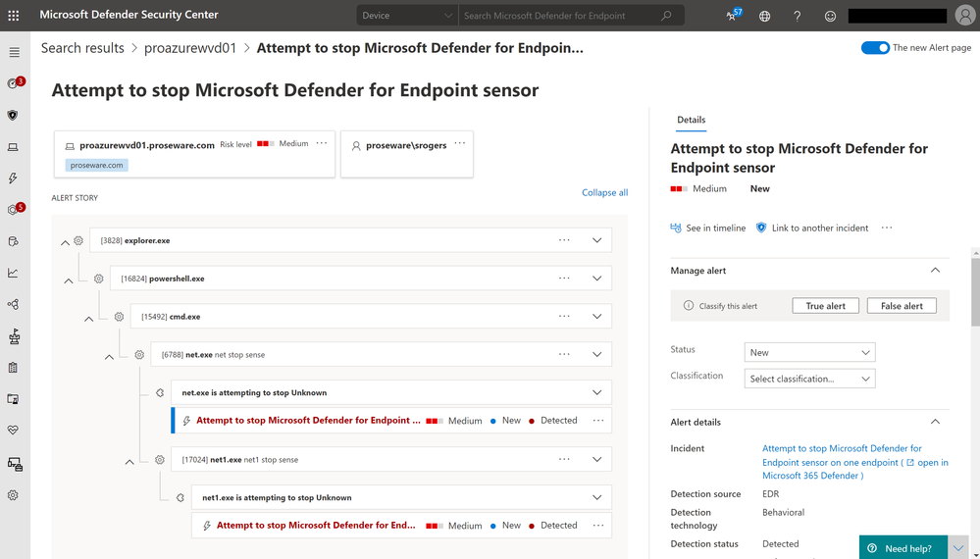Expand details of cmd.exe row chevron
Image resolution: width=980 pixels, height=559 pixels.
point(596,317)
